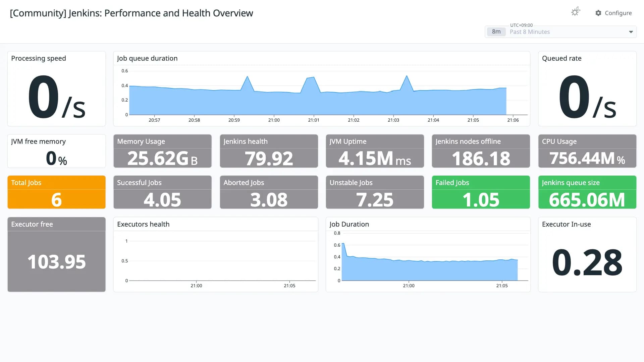Select the dashboard title text
Viewport: 644px width, 362px height.
tap(131, 13)
